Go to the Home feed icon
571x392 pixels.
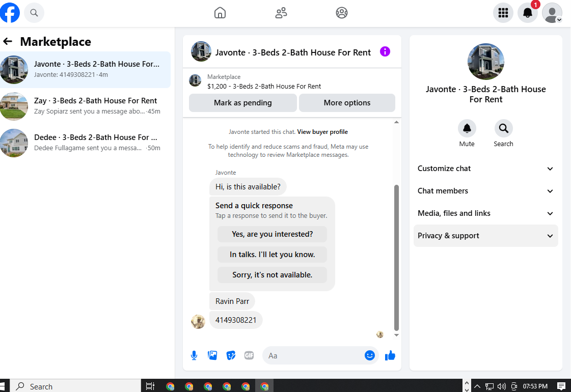[220, 13]
